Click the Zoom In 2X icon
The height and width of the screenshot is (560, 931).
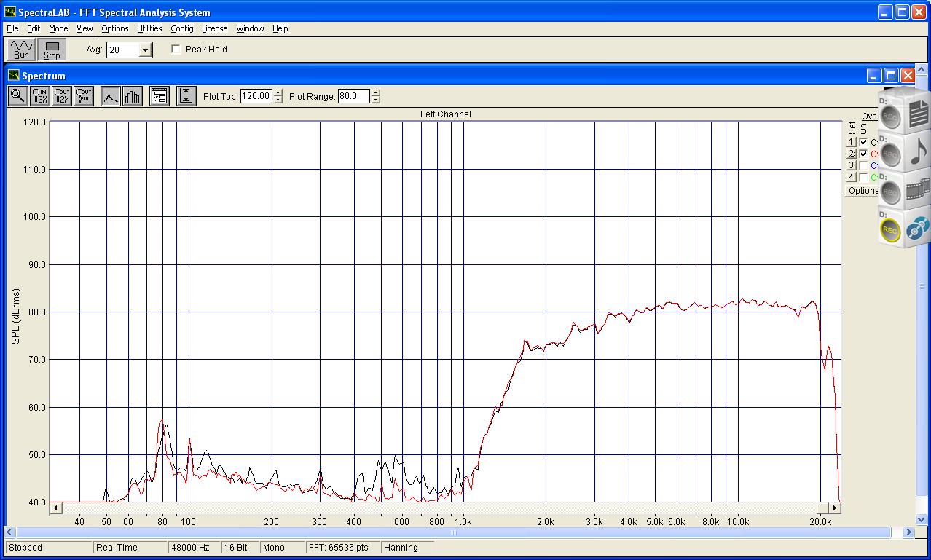40,96
